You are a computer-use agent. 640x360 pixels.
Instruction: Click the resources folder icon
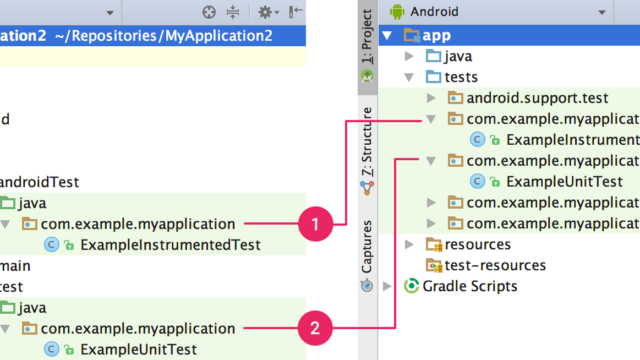click(434, 244)
